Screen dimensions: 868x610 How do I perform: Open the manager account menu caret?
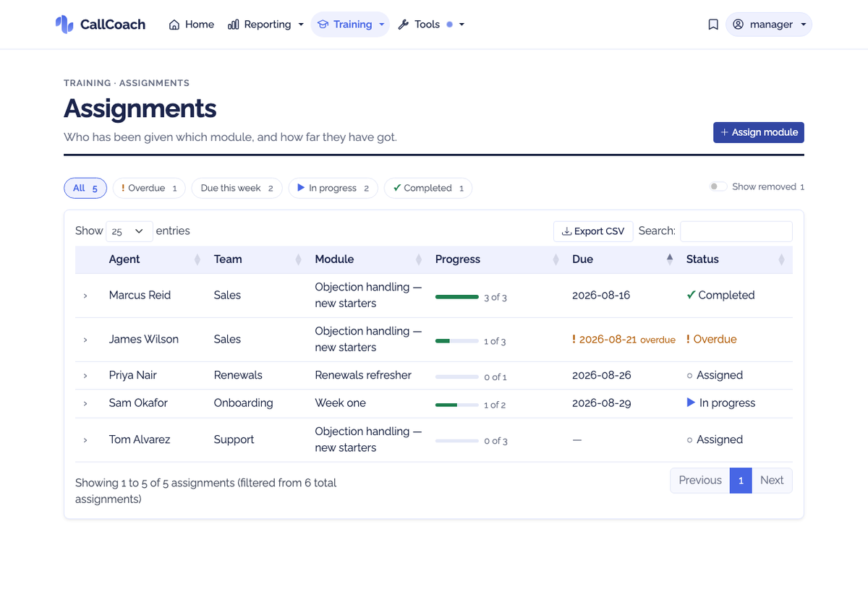(x=804, y=25)
